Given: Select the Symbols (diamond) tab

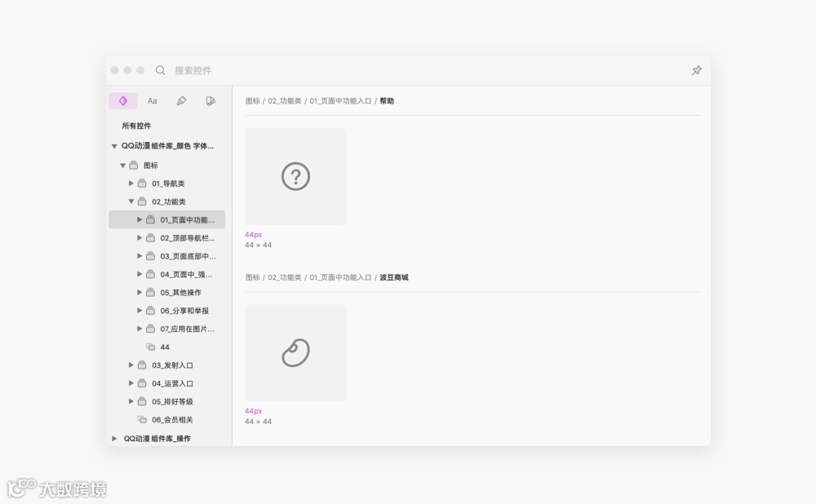Looking at the screenshot, I should (123, 101).
